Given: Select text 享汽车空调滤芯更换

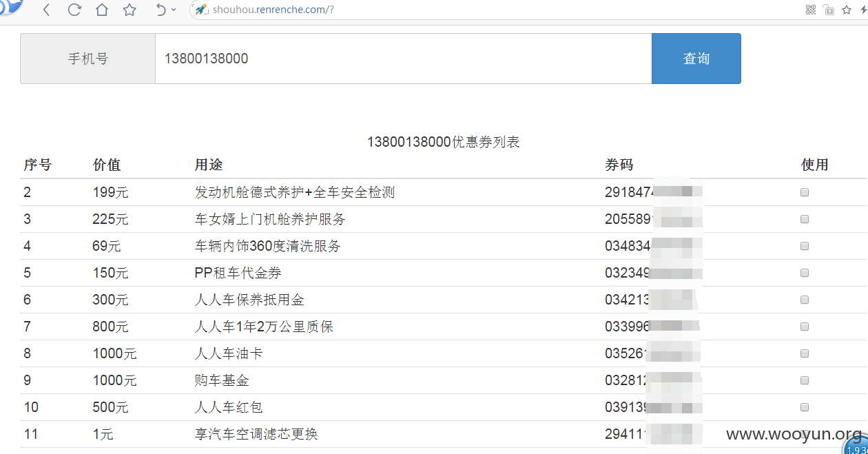Looking at the screenshot, I should (256, 434).
